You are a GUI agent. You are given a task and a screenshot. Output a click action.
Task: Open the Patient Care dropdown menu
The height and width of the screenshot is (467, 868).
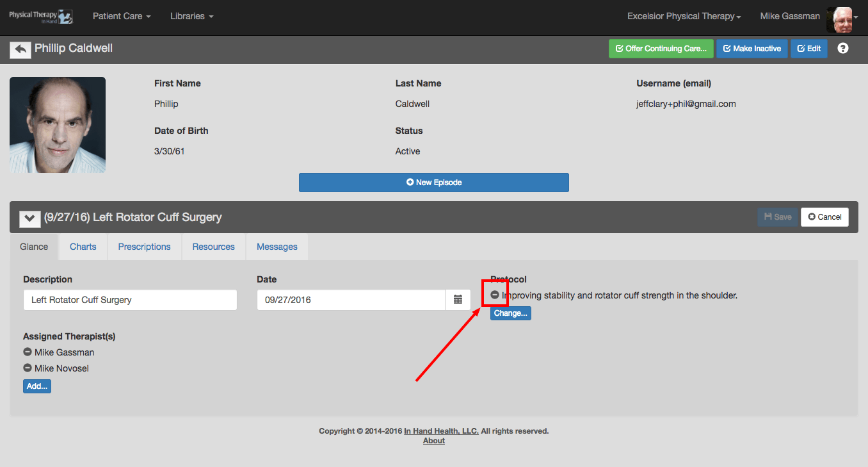pyautogui.click(x=122, y=16)
